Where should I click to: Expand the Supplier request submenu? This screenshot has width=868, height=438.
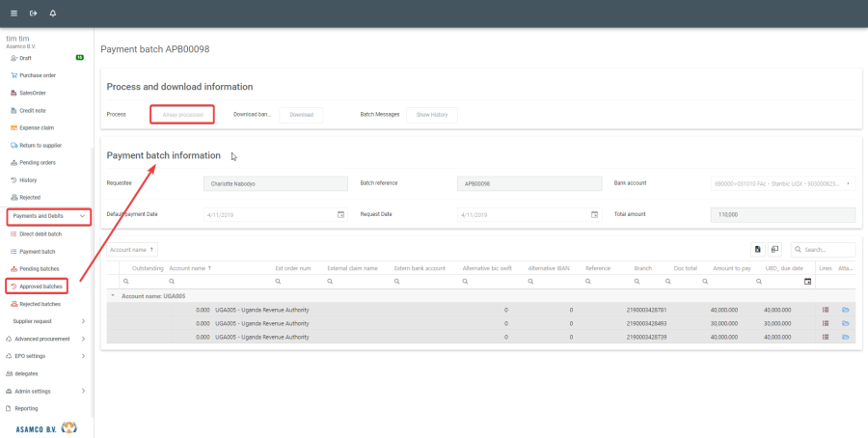point(83,321)
